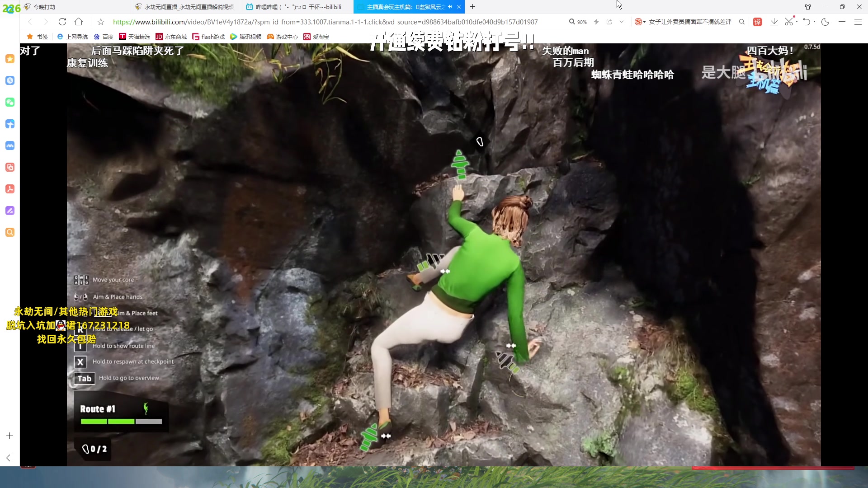Open the sidebar translate icon
This screenshot has width=868, height=488.
pyautogui.click(x=10, y=167)
